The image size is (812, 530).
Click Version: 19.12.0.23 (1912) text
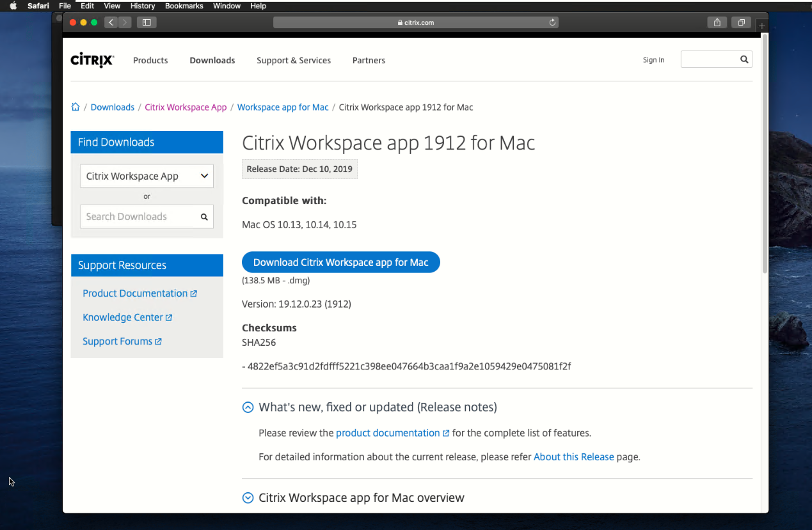pyautogui.click(x=296, y=304)
